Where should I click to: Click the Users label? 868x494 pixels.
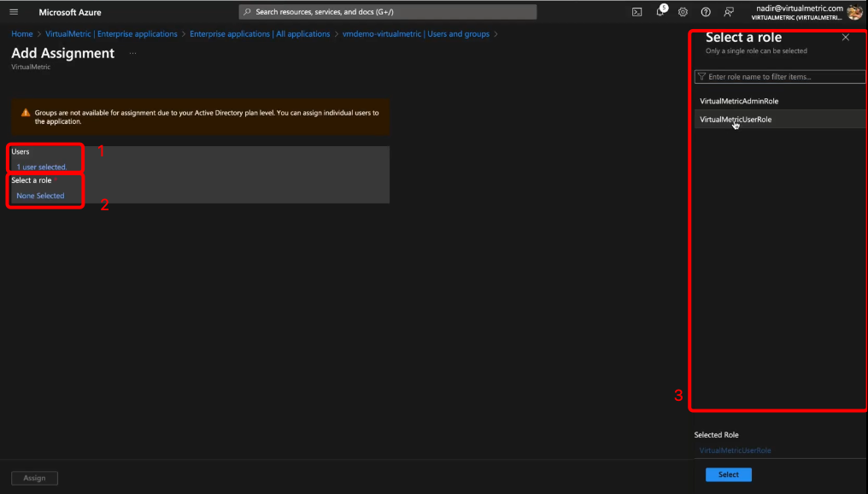pos(21,151)
